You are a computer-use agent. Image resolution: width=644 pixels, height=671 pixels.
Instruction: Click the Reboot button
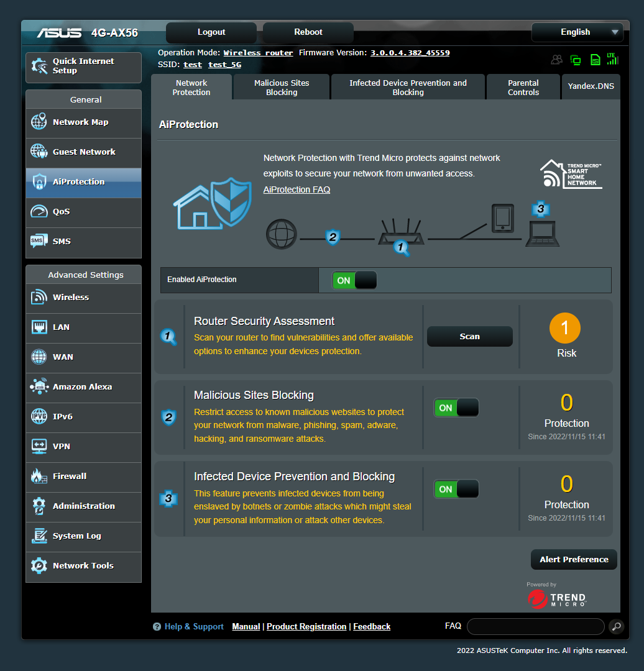click(308, 32)
